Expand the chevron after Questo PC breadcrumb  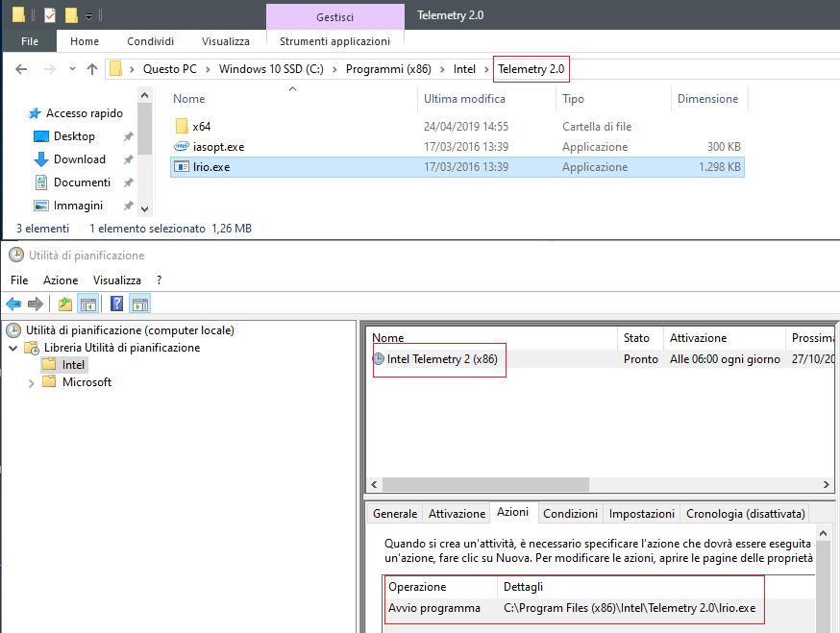point(208,69)
